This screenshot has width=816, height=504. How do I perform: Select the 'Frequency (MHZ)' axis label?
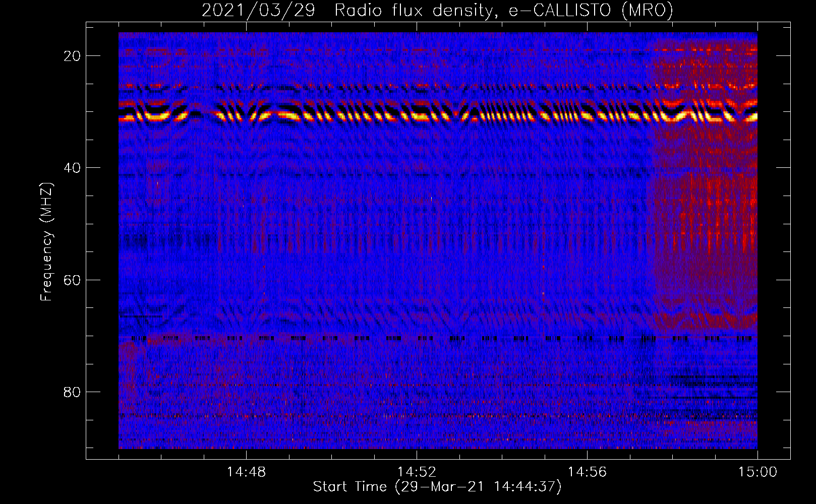tap(46, 242)
